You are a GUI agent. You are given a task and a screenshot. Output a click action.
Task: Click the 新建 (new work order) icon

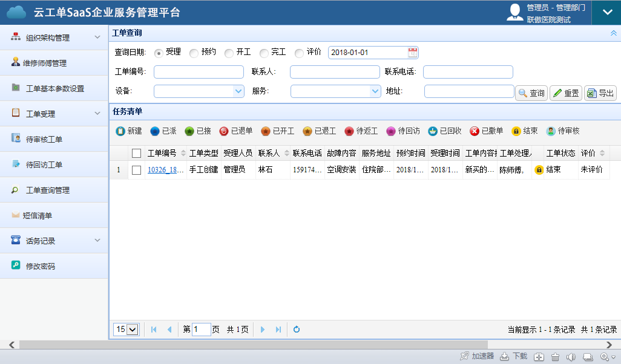[x=120, y=131]
